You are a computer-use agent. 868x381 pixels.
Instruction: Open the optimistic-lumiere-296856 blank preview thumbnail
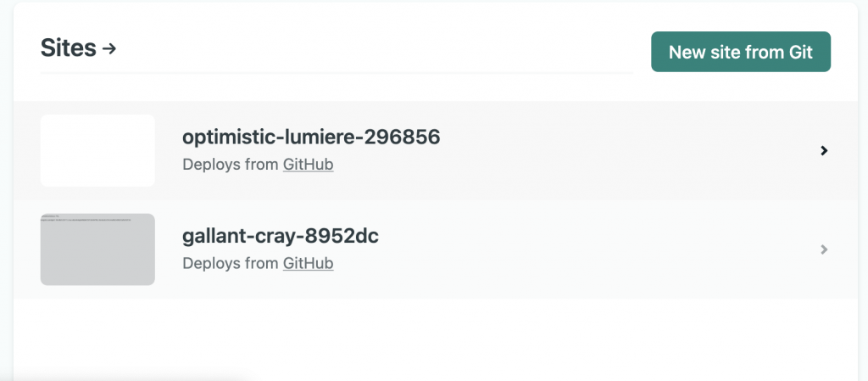point(97,150)
